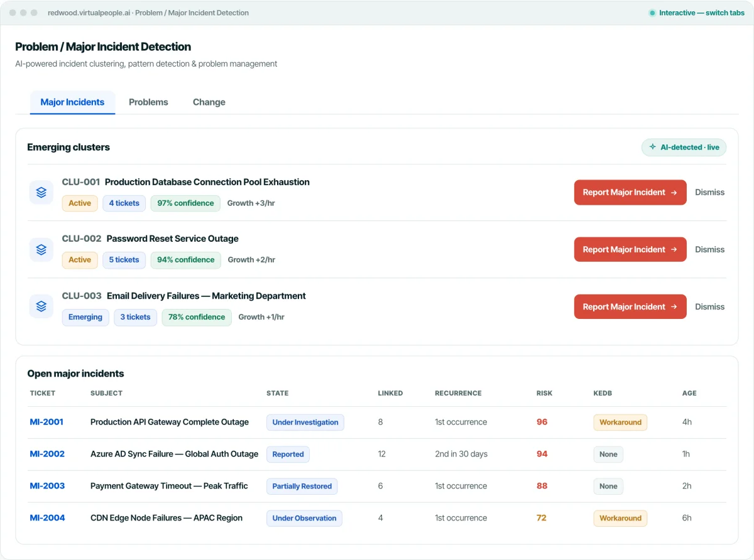Click risk score 88
Image resolution: width=754 pixels, height=560 pixels.
click(542, 486)
